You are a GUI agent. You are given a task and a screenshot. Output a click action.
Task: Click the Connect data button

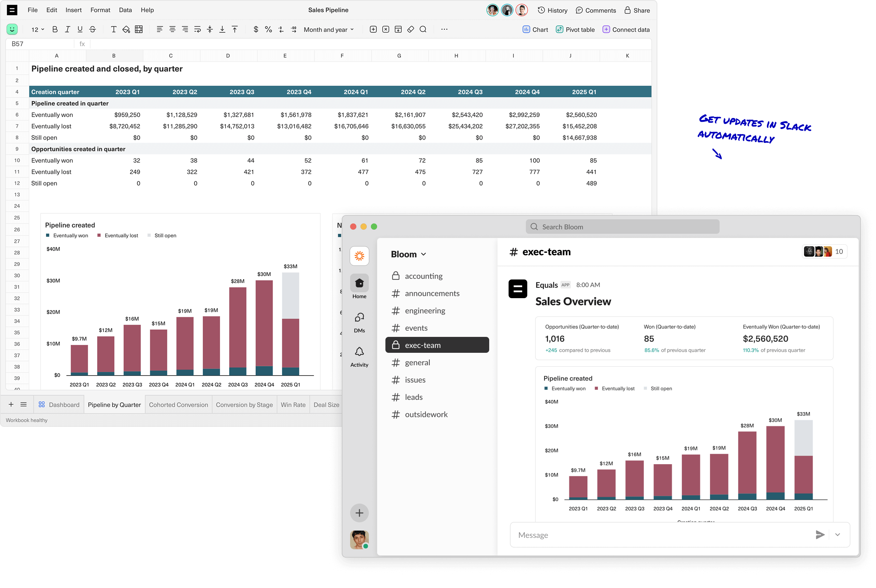[626, 29]
